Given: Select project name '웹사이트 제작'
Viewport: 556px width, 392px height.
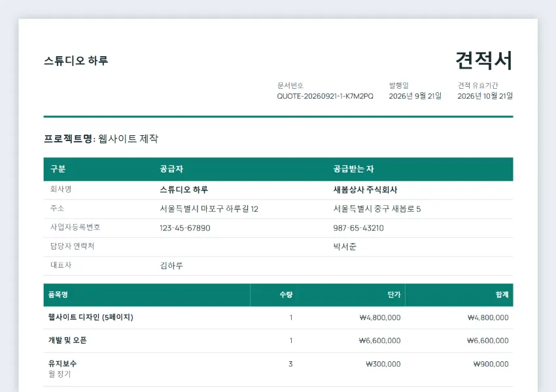Looking at the screenshot, I should coord(128,139).
